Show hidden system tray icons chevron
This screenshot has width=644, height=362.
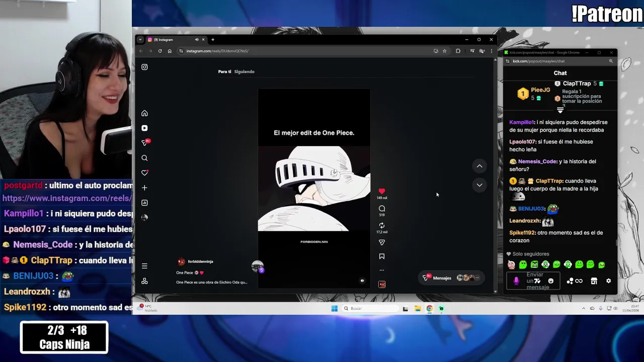click(x=584, y=308)
